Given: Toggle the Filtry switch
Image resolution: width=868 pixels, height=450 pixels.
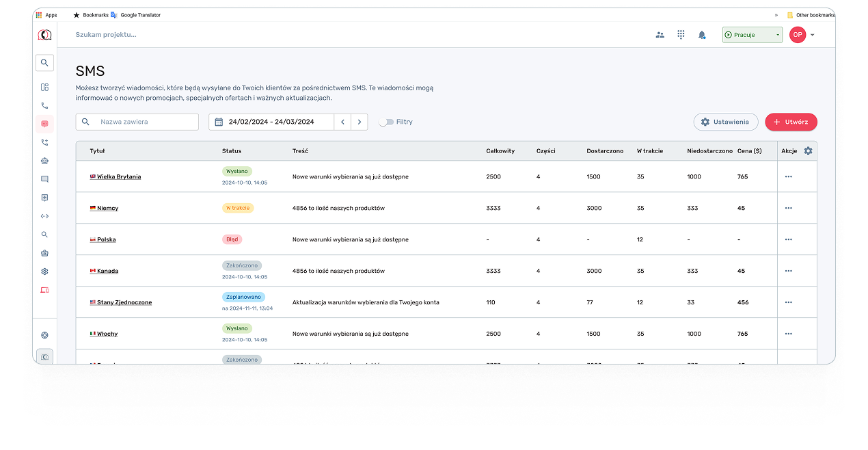Looking at the screenshot, I should (x=386, y=122).
